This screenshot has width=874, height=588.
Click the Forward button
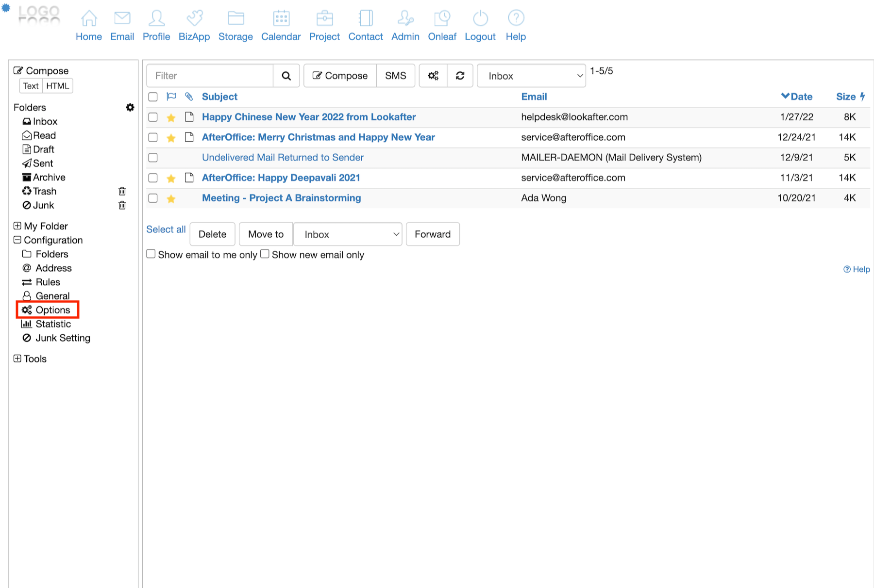[432, 234]
